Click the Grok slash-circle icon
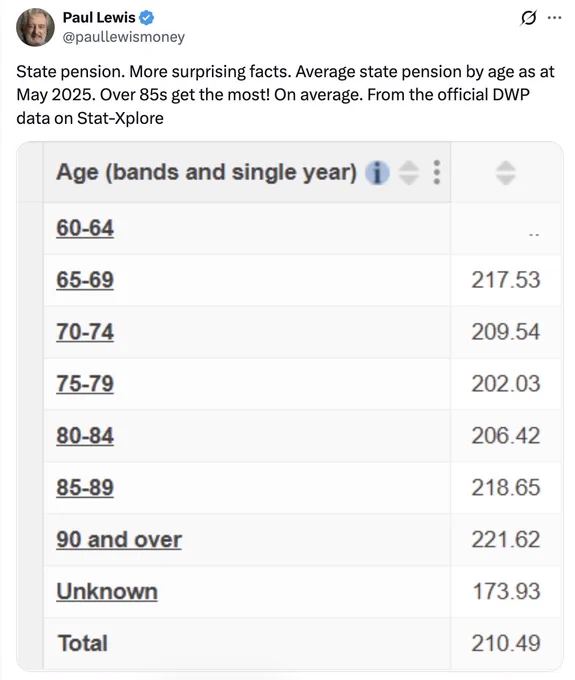Image resolution: width=575 pixels, height=680 pixels. pos(528,18)
